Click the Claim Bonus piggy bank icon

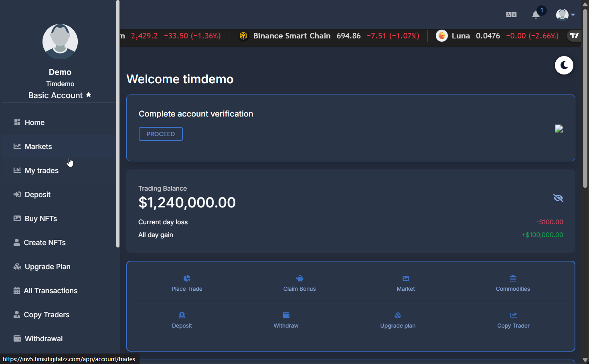pos(300,278)
